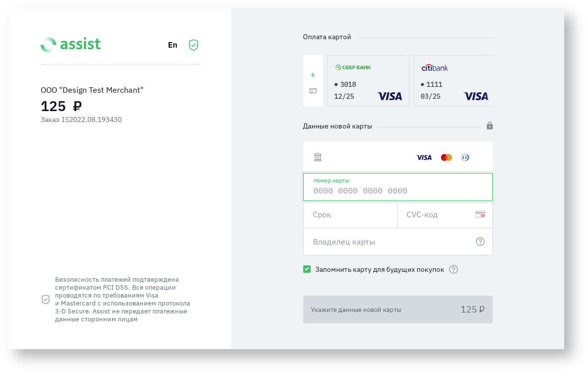Image resolution: width=588 pixels, height=373 pixels.
Task: Select saved Sberbank card ending 3018
Action: 368,81
